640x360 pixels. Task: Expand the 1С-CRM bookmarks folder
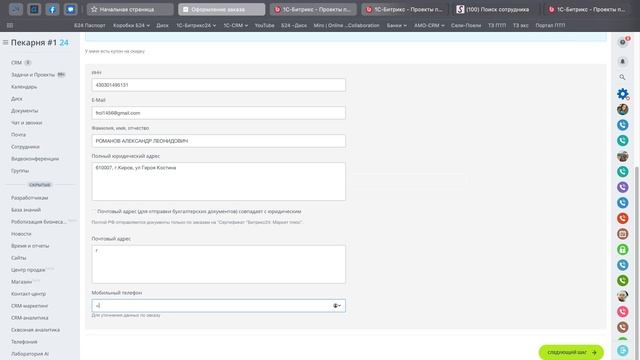pos(236,25)
